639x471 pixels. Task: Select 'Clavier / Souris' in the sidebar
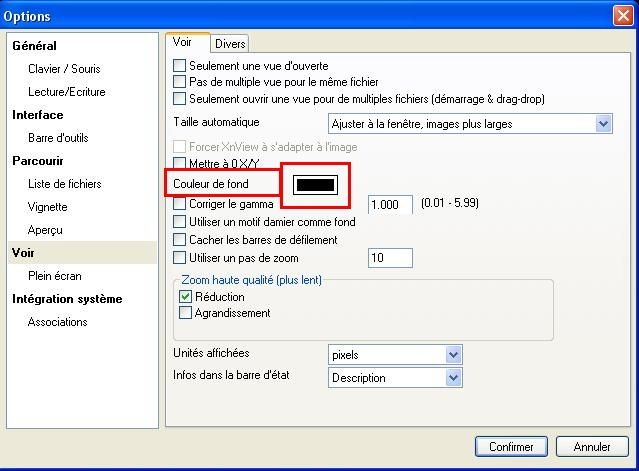[x=64, y=69]
